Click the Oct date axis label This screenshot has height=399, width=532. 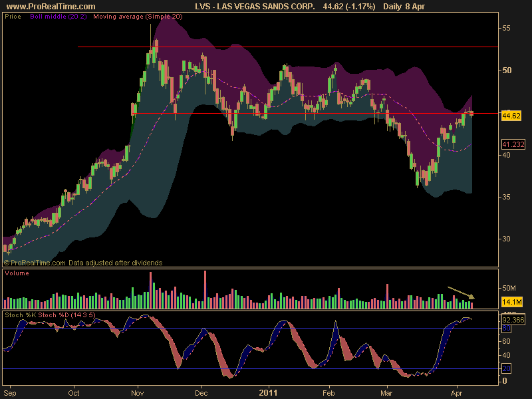tap(74, 393)
